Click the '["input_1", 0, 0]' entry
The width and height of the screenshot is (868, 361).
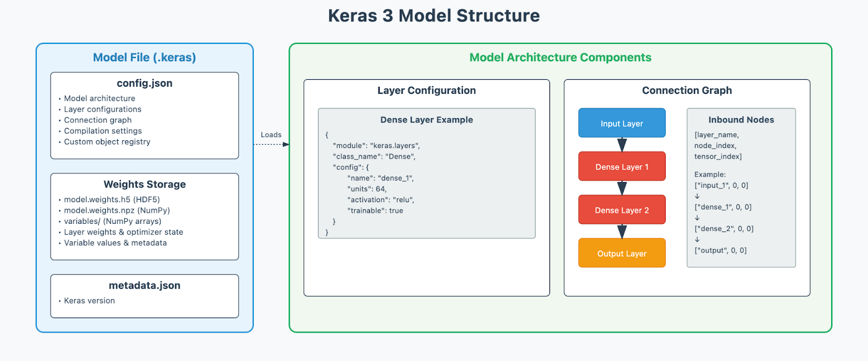(x=722, y=185)
